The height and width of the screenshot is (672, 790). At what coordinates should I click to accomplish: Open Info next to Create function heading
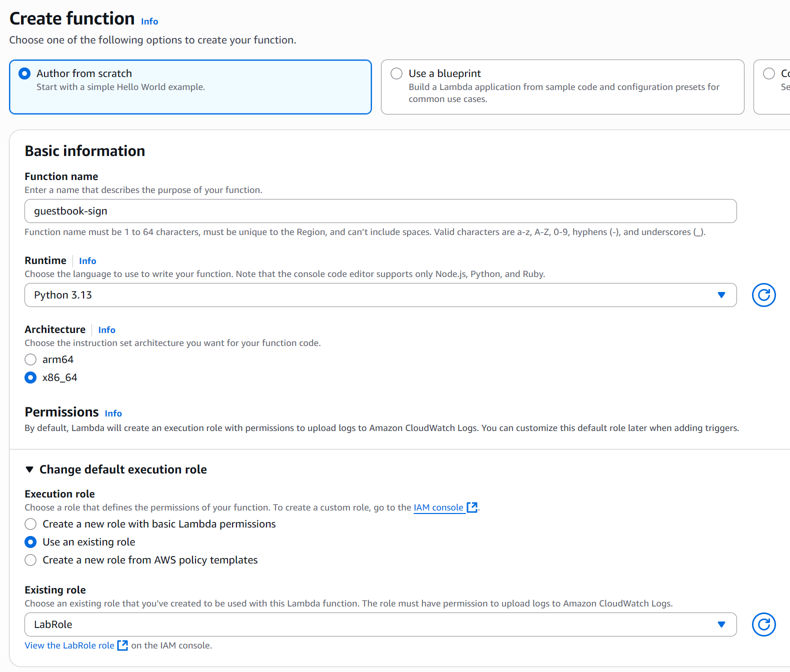tap(149, 21)
